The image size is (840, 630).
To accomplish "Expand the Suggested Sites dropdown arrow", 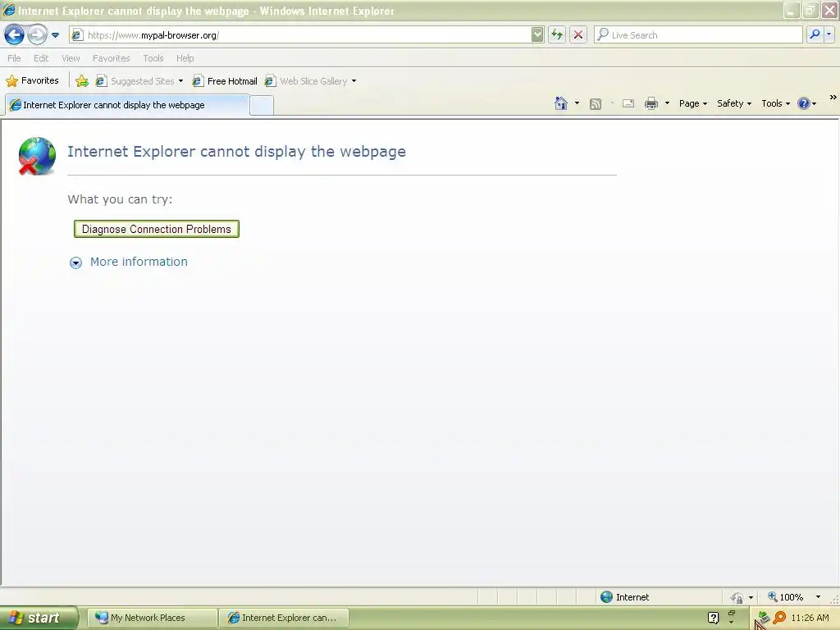I will (x=181, y=81).
